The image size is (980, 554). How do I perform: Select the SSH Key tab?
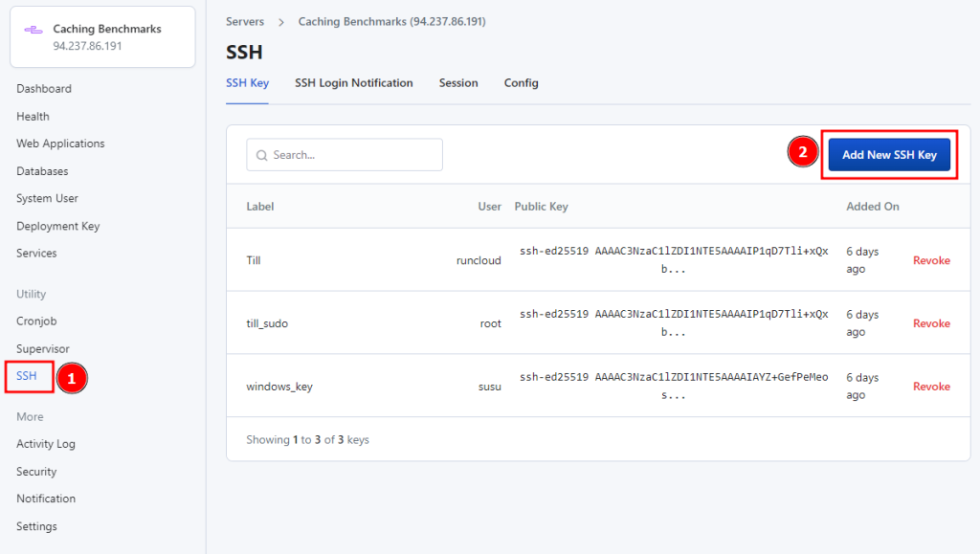pyautogui.click(x=247, y=83)
